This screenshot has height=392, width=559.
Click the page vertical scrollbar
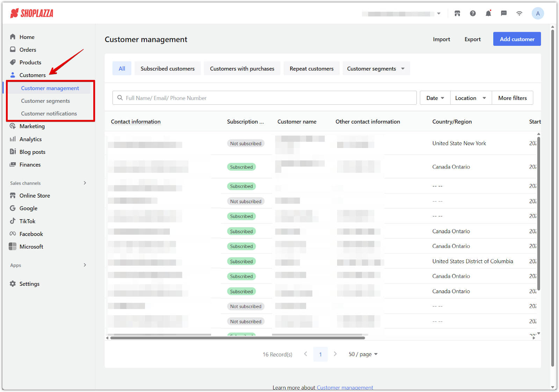tap(553, 198)
